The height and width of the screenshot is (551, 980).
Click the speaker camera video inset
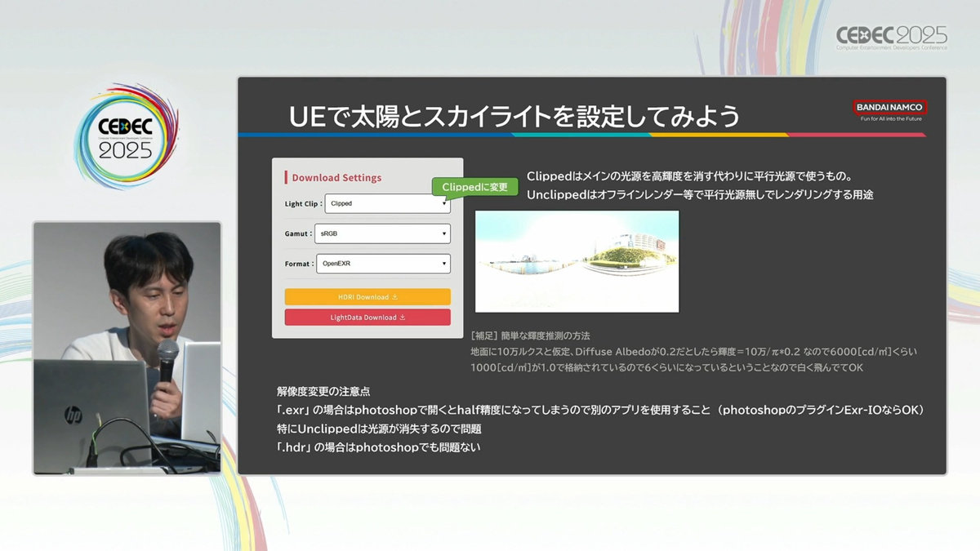coord(127,348)
